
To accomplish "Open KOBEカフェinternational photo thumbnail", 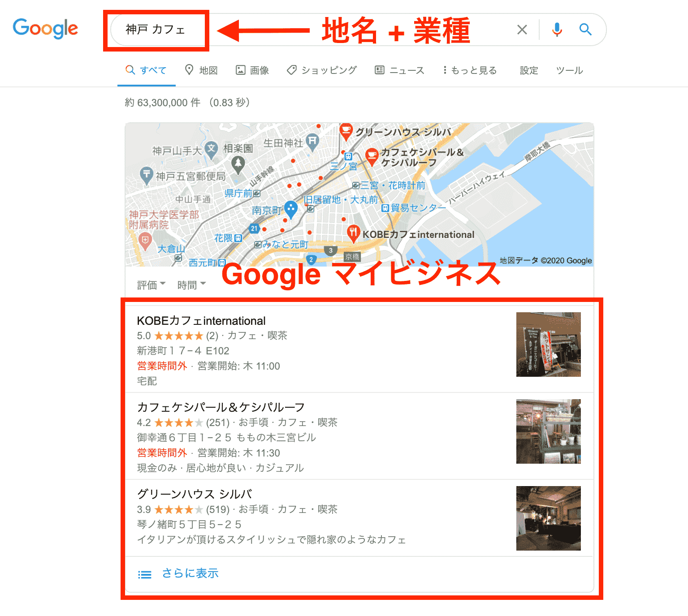I will point(549,345).
